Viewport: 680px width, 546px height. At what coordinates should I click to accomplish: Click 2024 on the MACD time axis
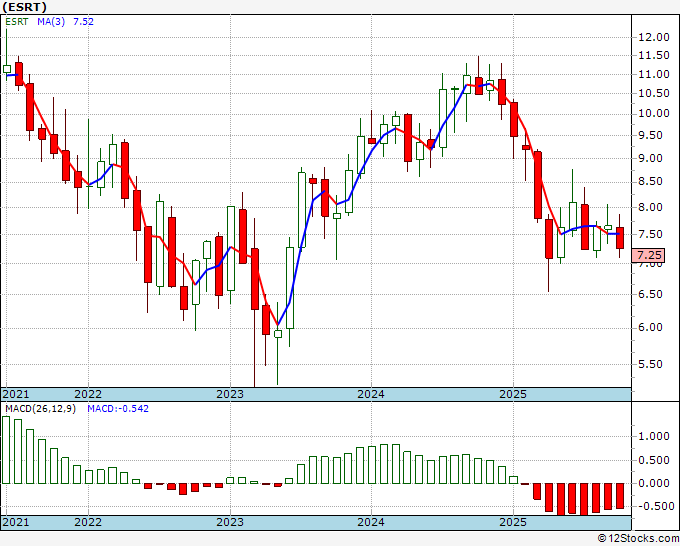371,522
